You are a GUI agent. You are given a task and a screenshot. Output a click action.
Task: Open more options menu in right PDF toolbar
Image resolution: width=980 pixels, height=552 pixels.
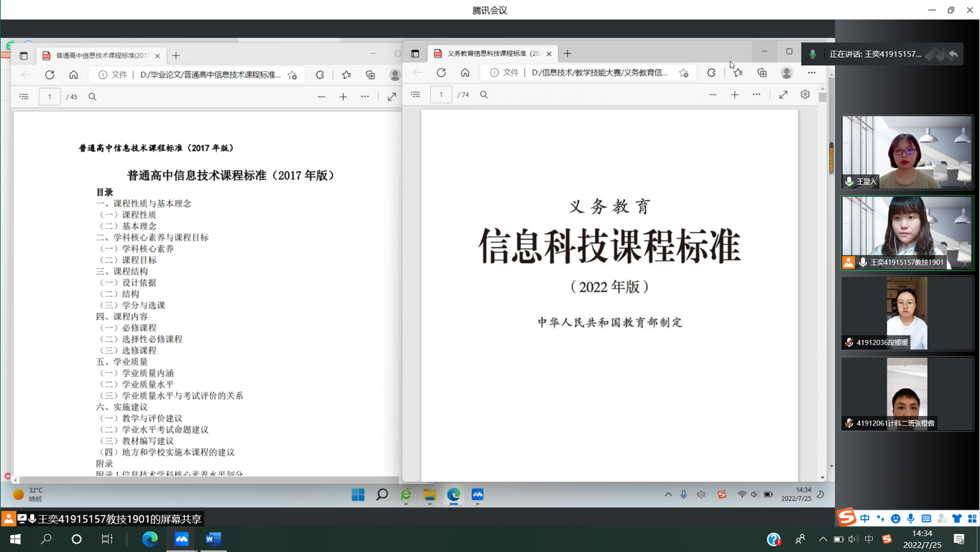756,95
